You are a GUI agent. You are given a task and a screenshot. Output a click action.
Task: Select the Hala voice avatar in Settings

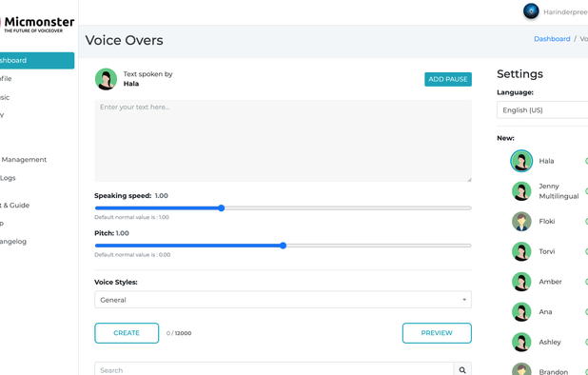(x=521, y=161)
